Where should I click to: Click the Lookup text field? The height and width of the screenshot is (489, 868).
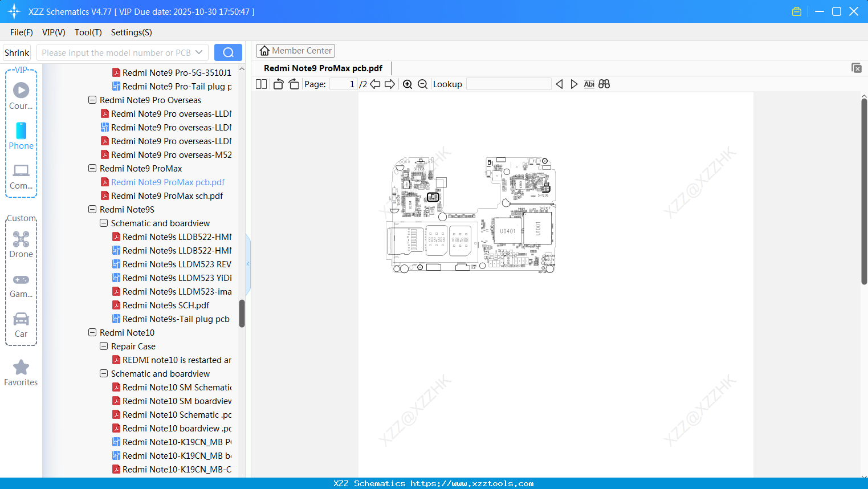[x=508, y=84]
